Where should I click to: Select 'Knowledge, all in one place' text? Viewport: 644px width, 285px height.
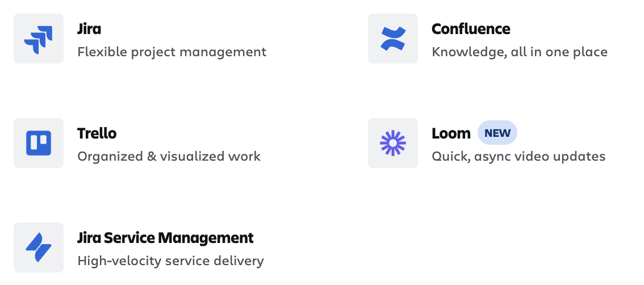[x=520, y=52]
